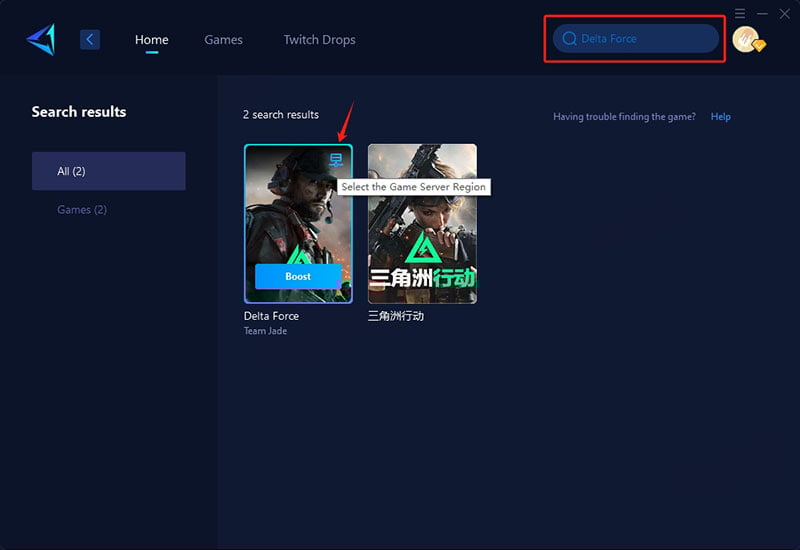Screen dimensions: 800x550
Task: Close the application window
Action: [x=785, y=14]
